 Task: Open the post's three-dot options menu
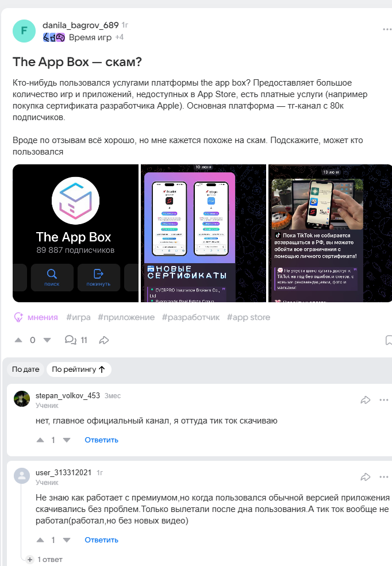387,29
